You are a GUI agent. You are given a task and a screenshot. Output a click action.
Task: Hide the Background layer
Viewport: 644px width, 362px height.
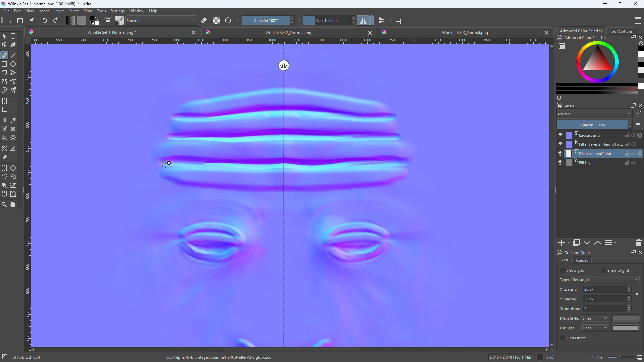tap(560, 135)
